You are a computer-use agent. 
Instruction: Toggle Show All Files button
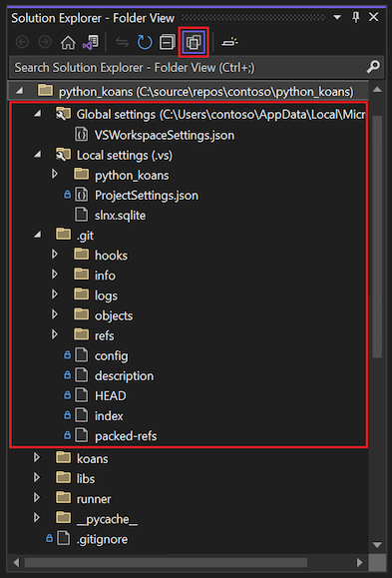pyautogui.click(x=194, y=43)
